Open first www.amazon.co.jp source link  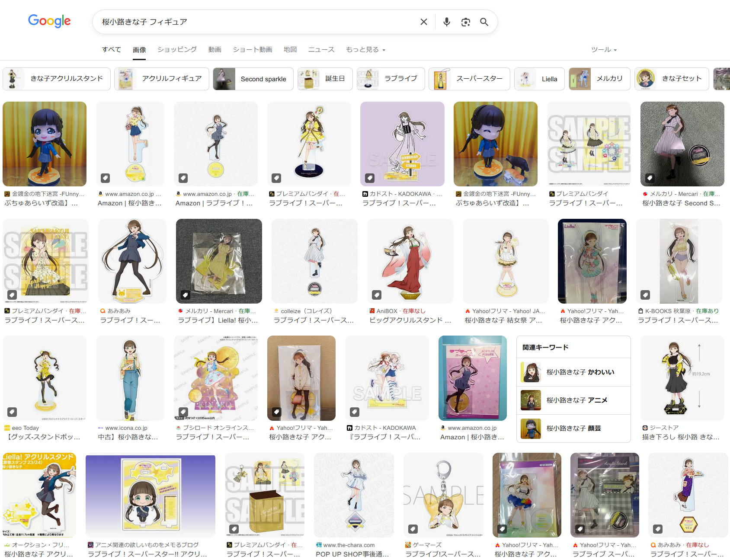click(130, 194)
